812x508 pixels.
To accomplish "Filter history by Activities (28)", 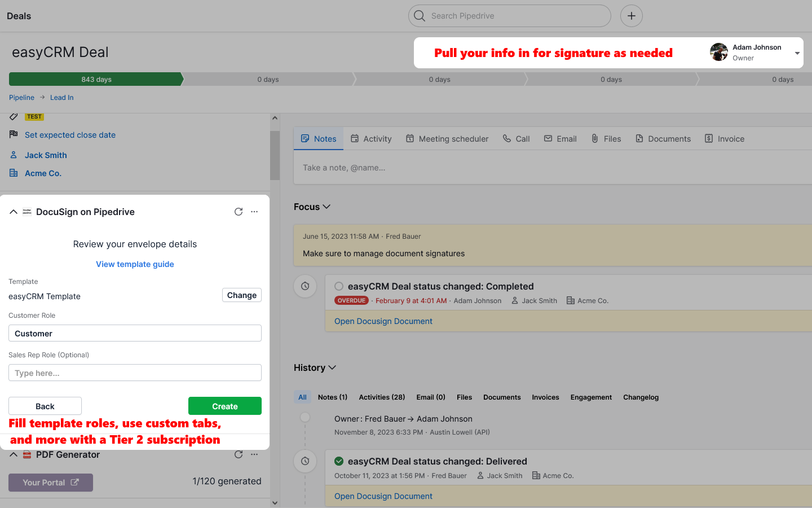I will click(381, 397).
